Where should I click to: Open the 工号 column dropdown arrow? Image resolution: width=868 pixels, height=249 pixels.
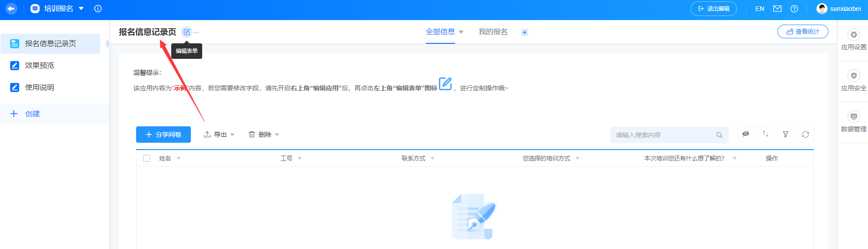pyautogui.click(x=300, y=159)
